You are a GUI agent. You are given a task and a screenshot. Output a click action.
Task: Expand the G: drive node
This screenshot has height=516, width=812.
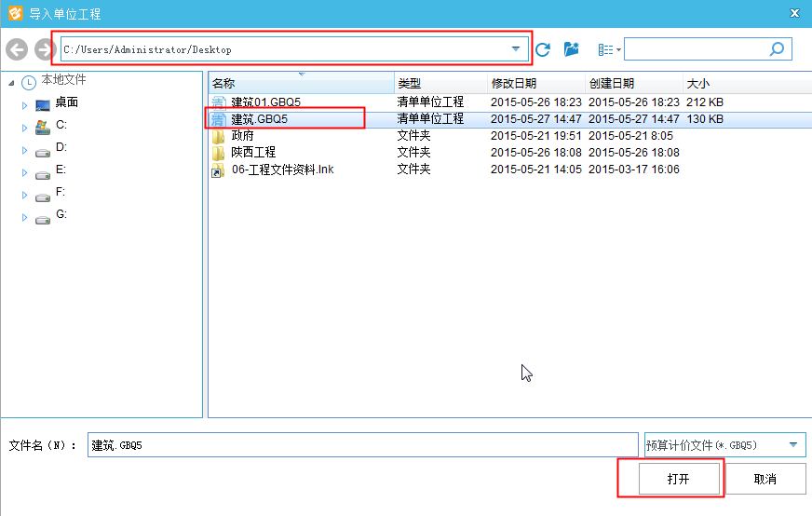(24, 218)
